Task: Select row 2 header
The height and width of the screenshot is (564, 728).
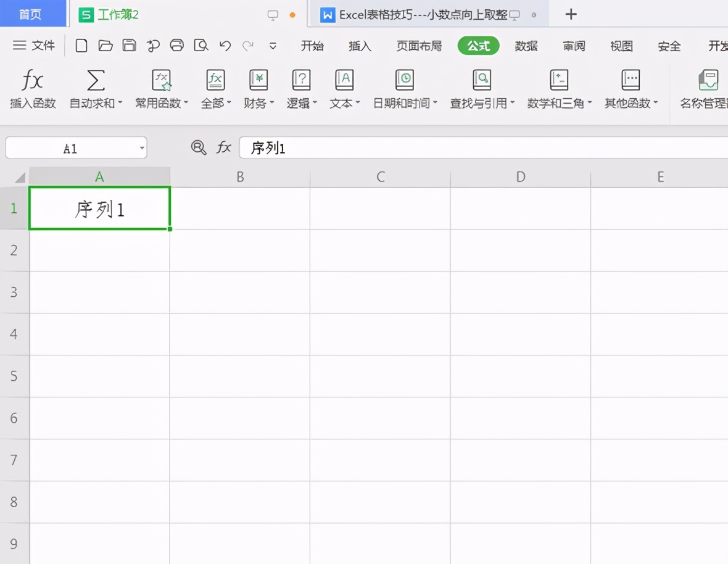Action: tap(14, 250)
